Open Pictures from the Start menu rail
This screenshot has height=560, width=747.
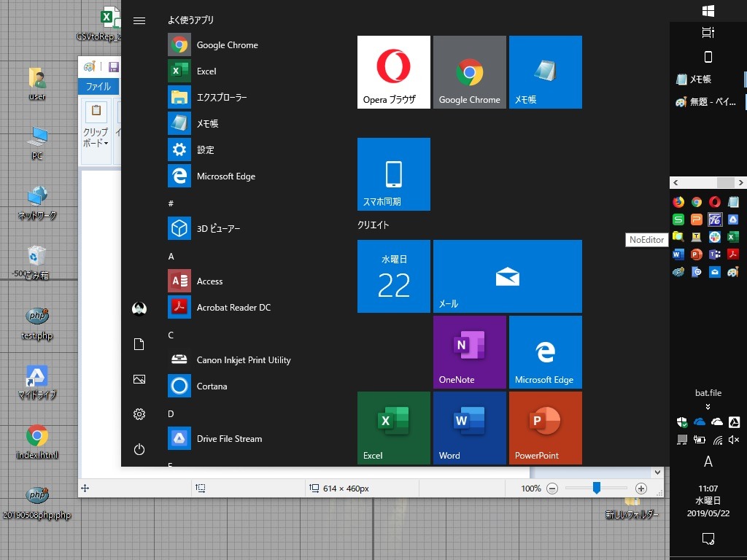click(139, 379)
